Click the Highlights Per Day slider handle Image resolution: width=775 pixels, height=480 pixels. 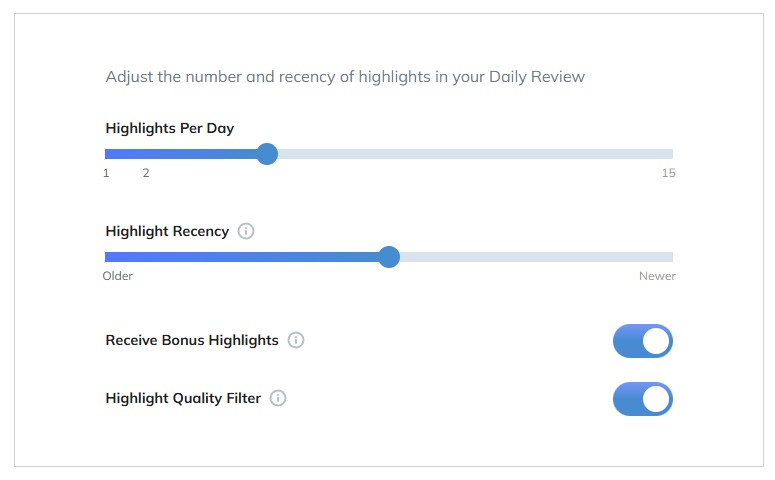click(x=266, y=154)
